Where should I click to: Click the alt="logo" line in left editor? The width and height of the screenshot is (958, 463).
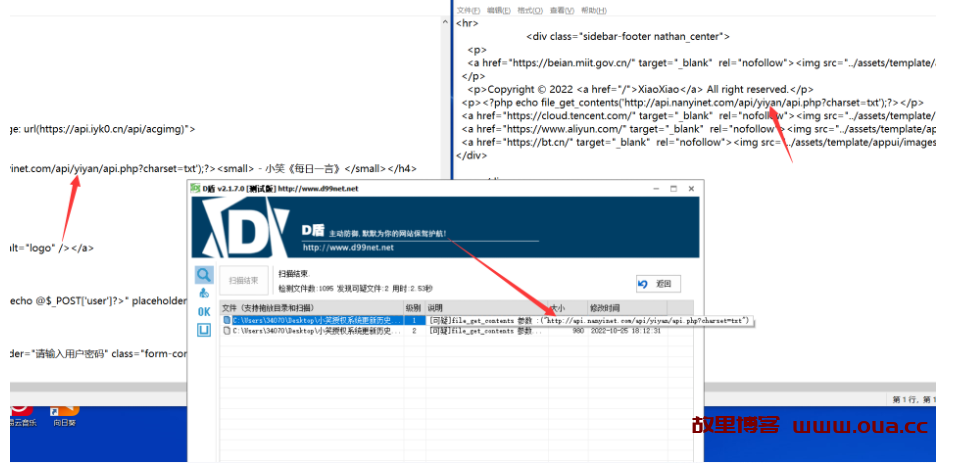52,248
